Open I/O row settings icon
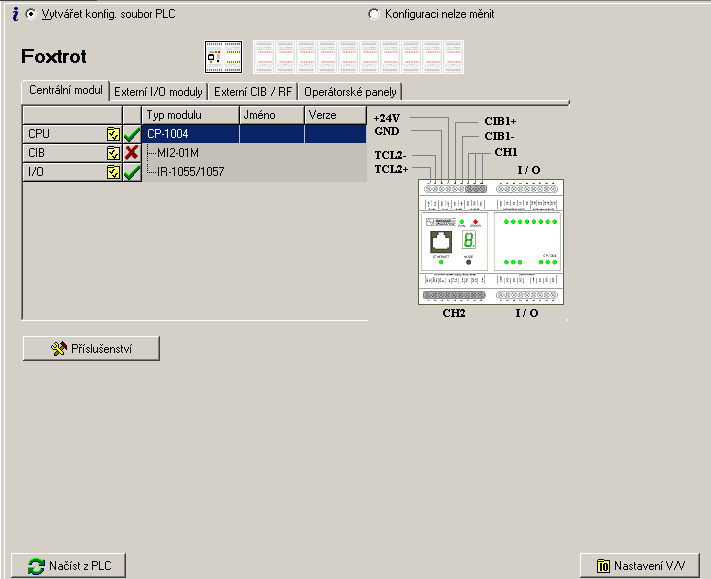 [113, 172]
